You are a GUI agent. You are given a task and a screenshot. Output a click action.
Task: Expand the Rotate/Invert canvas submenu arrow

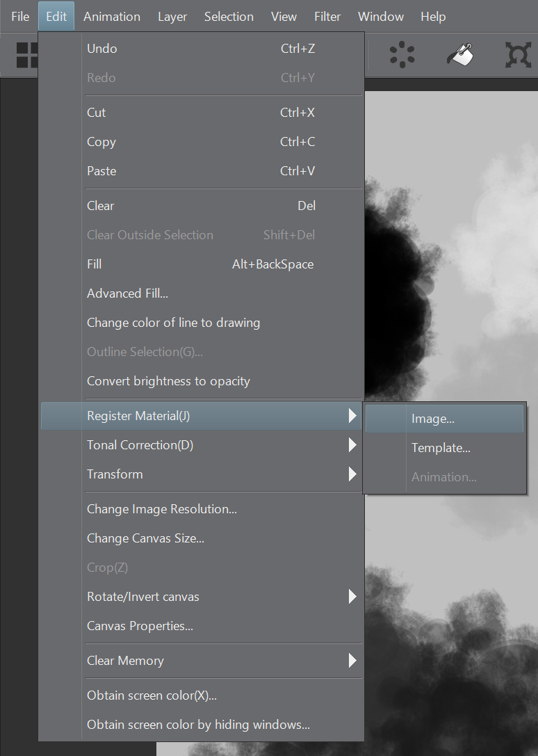coord(352,597)
